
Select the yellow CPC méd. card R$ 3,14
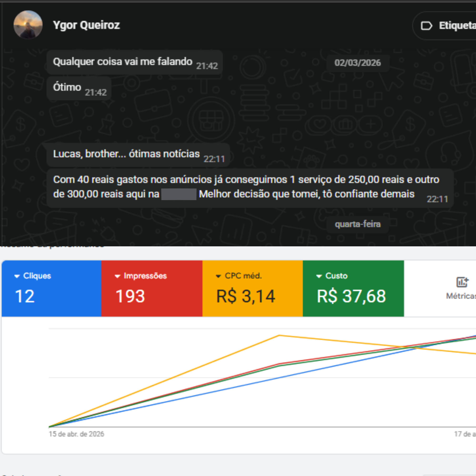[253, 288]
